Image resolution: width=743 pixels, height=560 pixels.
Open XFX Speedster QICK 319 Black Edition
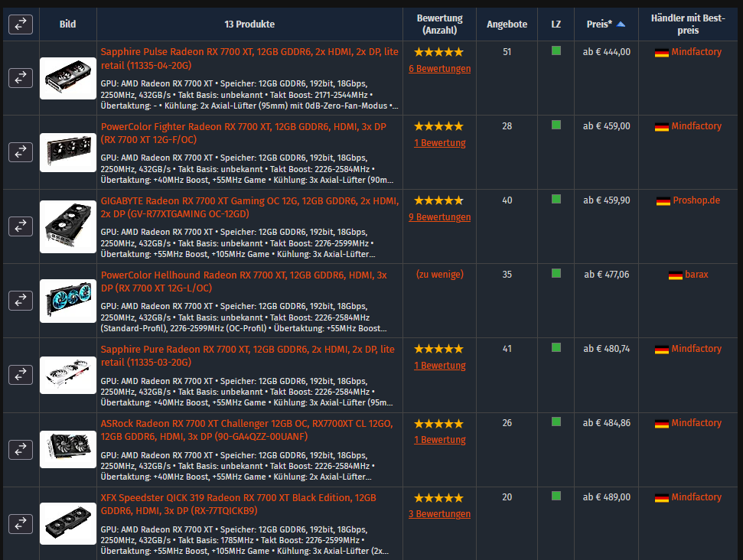tap(238, 504)
